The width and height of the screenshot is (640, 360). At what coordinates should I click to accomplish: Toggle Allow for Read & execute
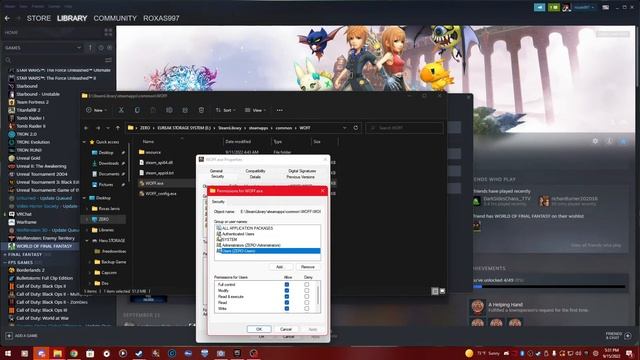[x=287, y=297]
